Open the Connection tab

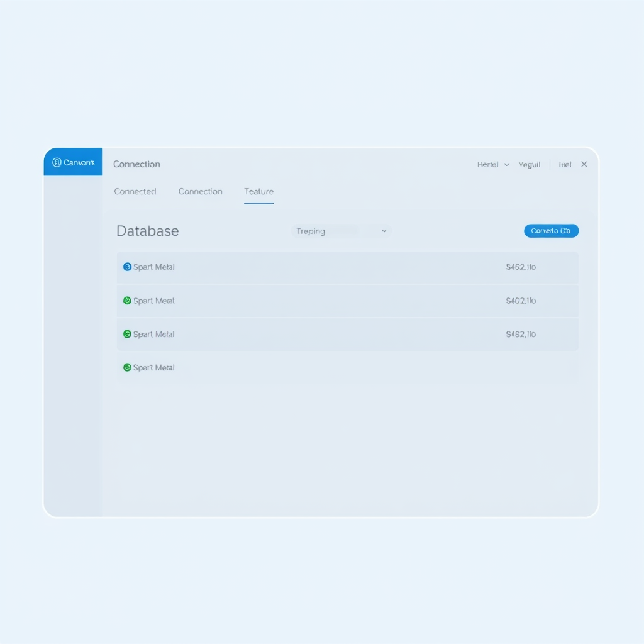tap(200, 192)
